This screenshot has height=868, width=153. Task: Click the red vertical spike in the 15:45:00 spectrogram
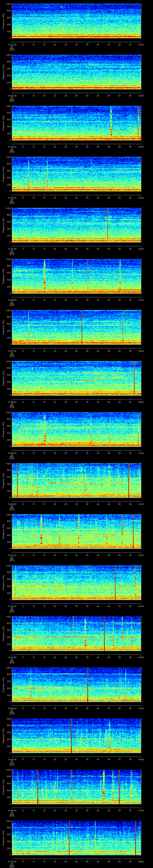pos(72,736)
